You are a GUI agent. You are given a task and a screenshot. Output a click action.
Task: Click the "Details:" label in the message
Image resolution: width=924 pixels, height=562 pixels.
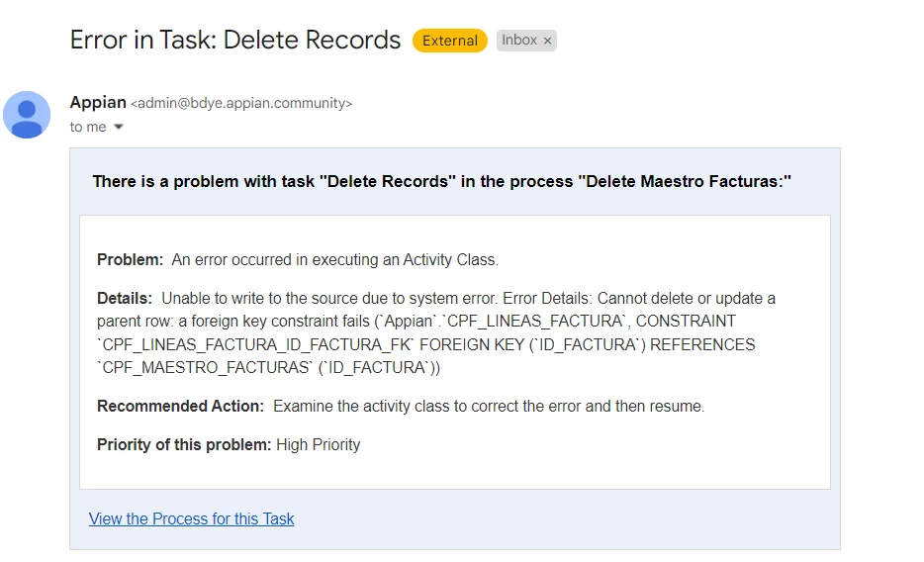125,298
